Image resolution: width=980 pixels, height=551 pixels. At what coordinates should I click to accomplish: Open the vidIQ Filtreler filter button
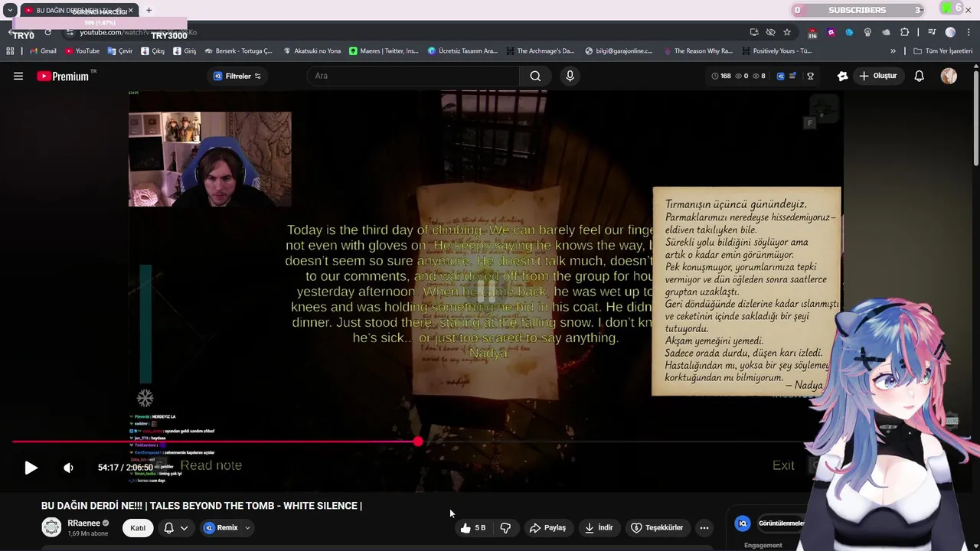point(237,76)
